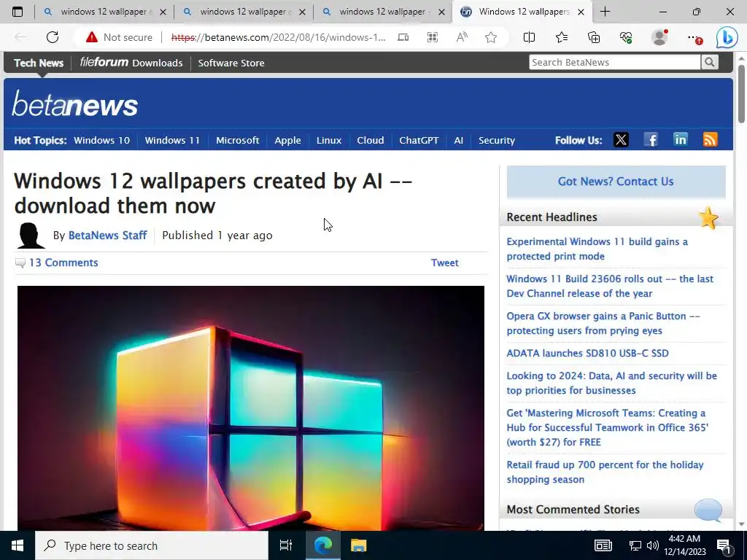Open 13 Comments link
The width and height of the screenshot is (747, 560).
point(63,262)
